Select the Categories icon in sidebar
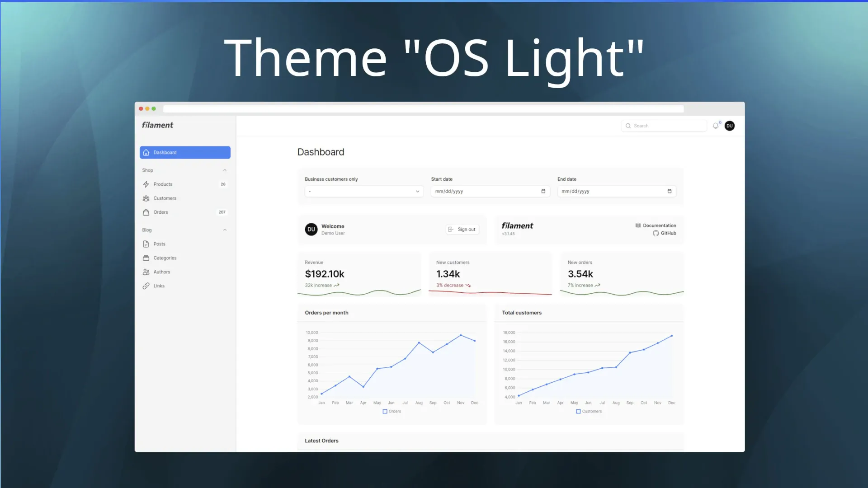The image size is (868, 488). 146,258
